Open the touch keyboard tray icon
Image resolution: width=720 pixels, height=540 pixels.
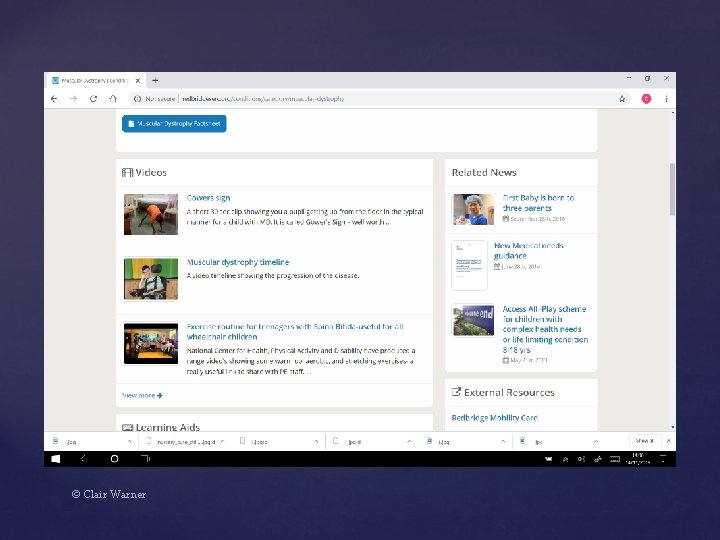tap(615, 459)
